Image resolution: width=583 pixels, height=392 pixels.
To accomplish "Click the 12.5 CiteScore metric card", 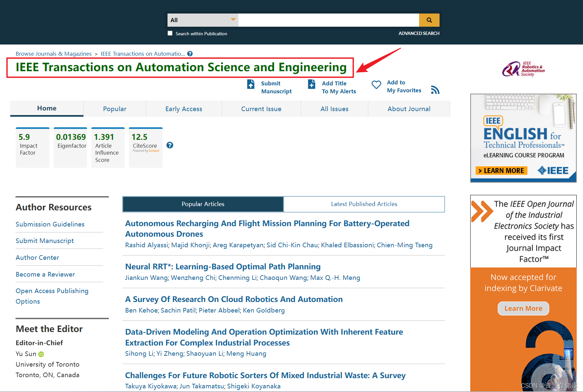I will click(x=145, y=147).
